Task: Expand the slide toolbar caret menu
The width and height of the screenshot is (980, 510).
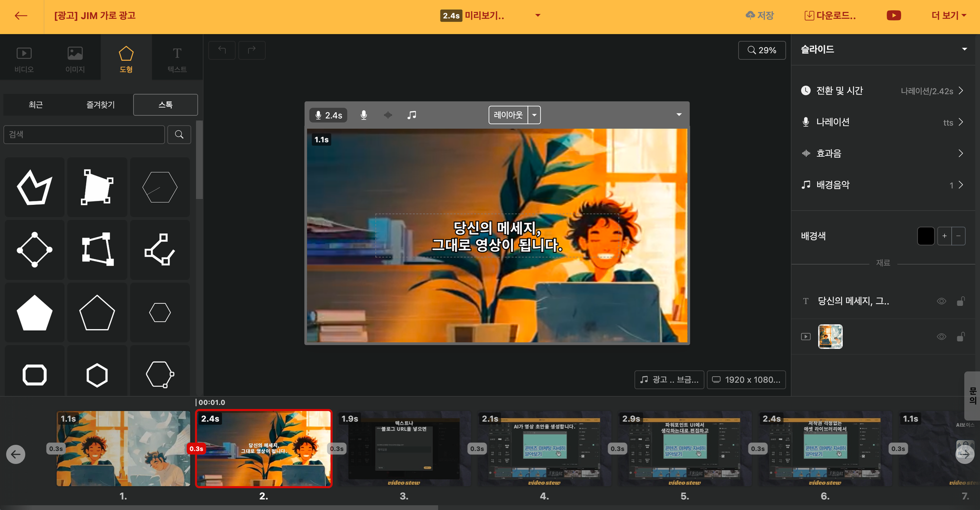Action: click(679, 115)
